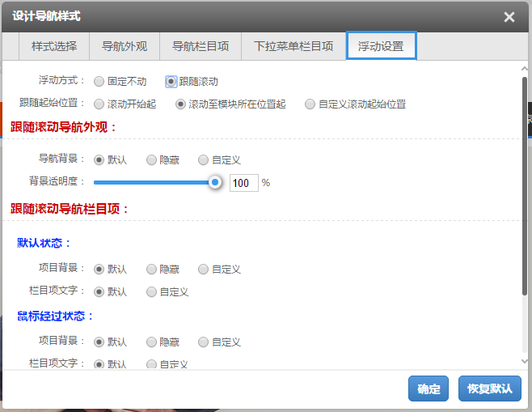Viewport: 532px width, 412px height.
Task: Open the 导航外观 tab
Action: click(125, 46)
